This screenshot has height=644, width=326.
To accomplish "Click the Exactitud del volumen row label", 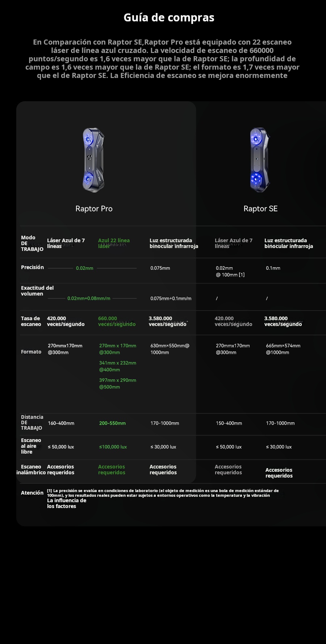I will click(x=37, y=291).
